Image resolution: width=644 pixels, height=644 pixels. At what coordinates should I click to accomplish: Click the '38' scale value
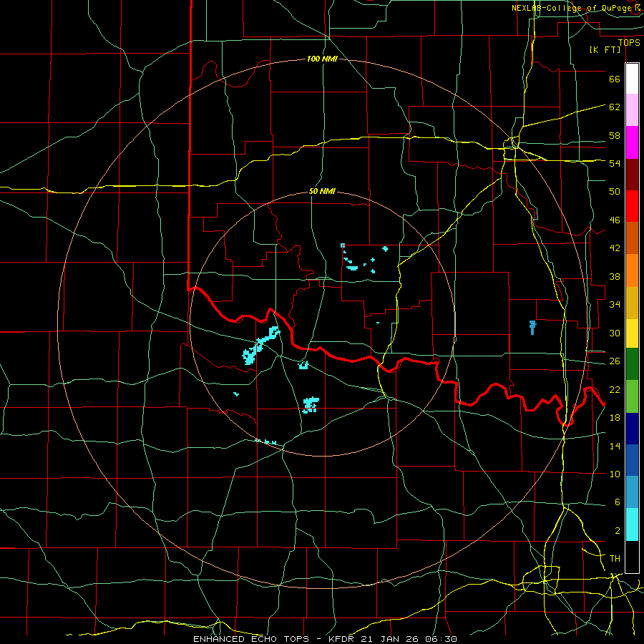tap(615, 277)
